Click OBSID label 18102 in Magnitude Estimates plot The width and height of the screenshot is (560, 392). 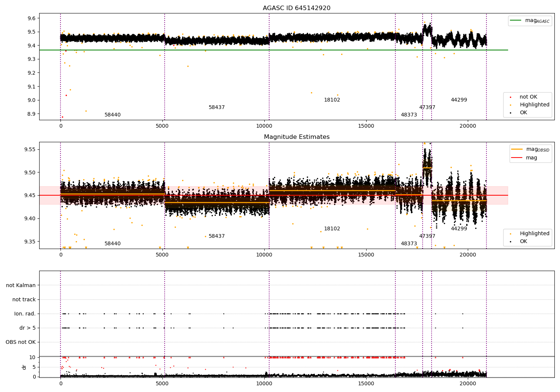(332, 229)
